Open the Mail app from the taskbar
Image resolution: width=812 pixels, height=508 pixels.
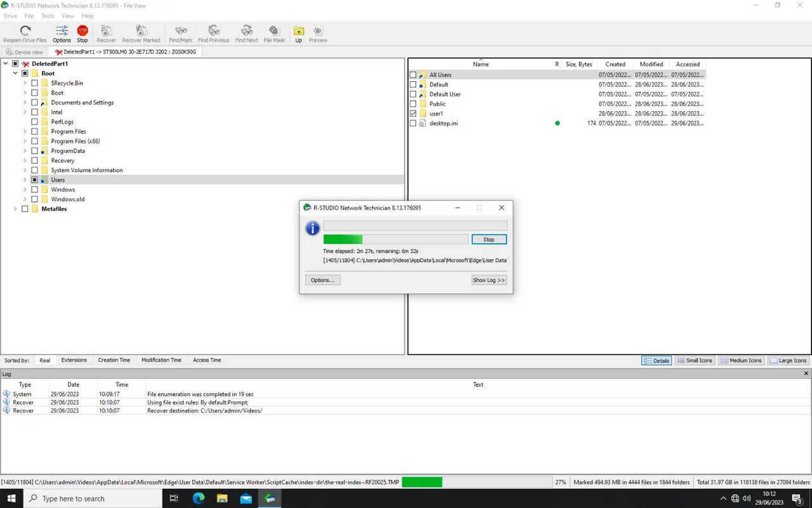[x=246, y=498]
